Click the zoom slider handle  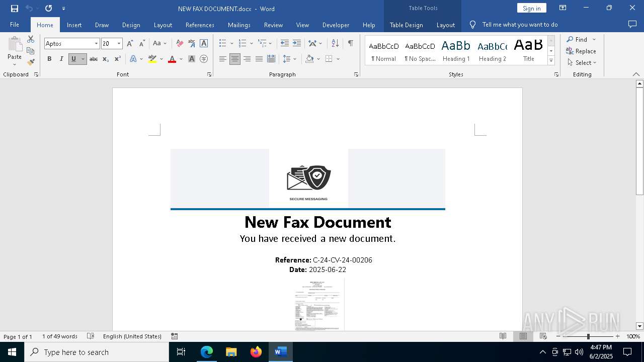tap(588, 336)
